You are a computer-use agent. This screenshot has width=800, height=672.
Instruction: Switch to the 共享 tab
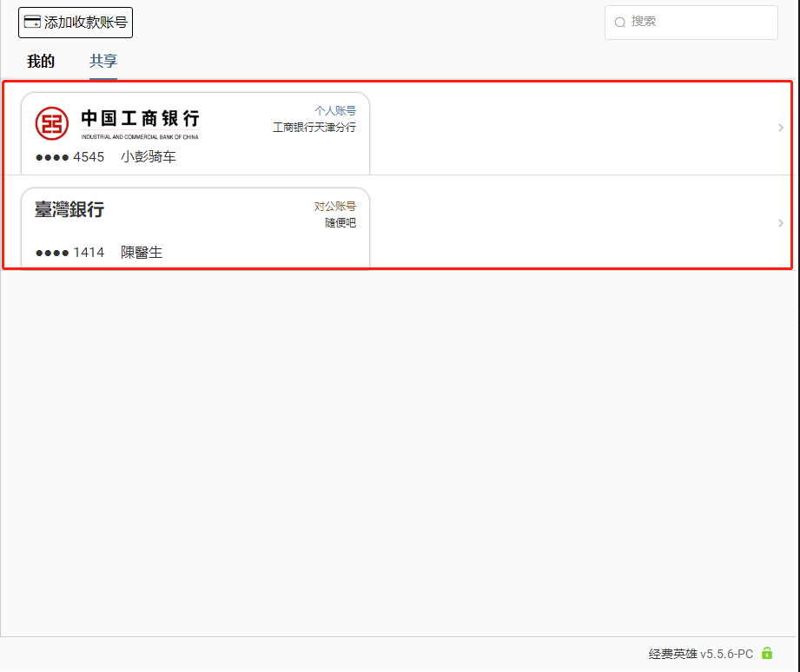click(x=103, y=61)
